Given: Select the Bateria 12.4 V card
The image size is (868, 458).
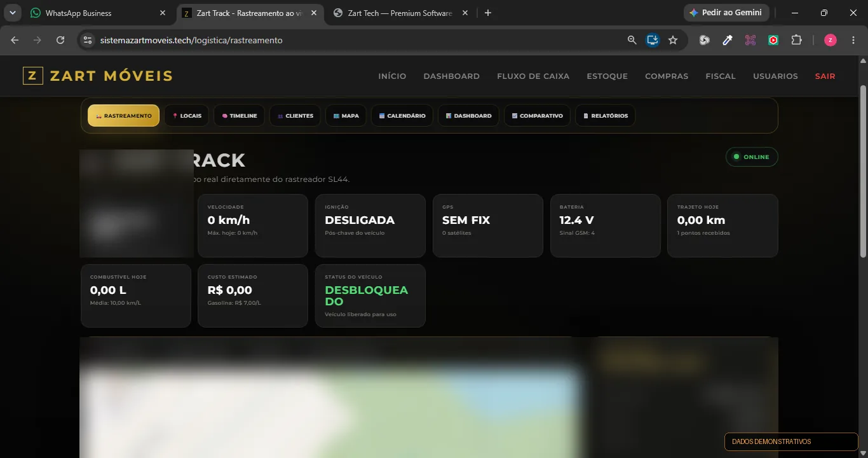Looking at the screenshot, I should [x=606, y=226].
